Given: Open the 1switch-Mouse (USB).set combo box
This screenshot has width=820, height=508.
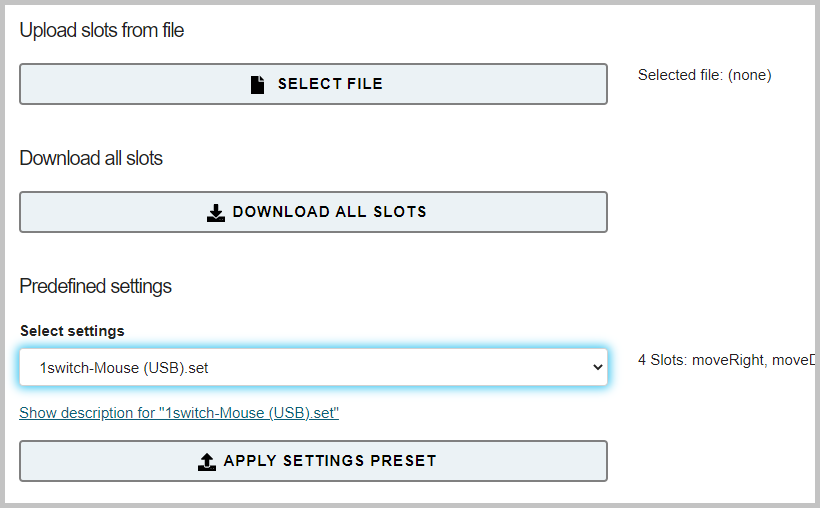Looking at the screenshot, I should 313,367.
